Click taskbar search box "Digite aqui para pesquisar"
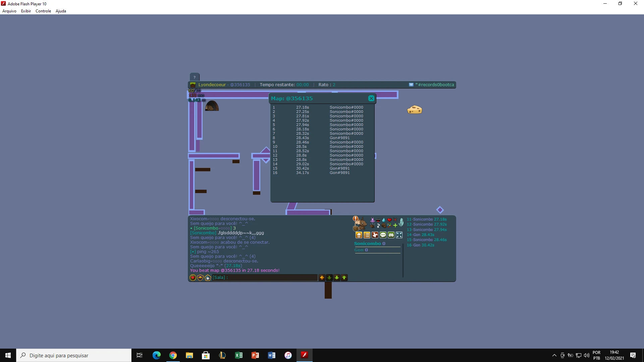The image size is (644, 362). 74,355
